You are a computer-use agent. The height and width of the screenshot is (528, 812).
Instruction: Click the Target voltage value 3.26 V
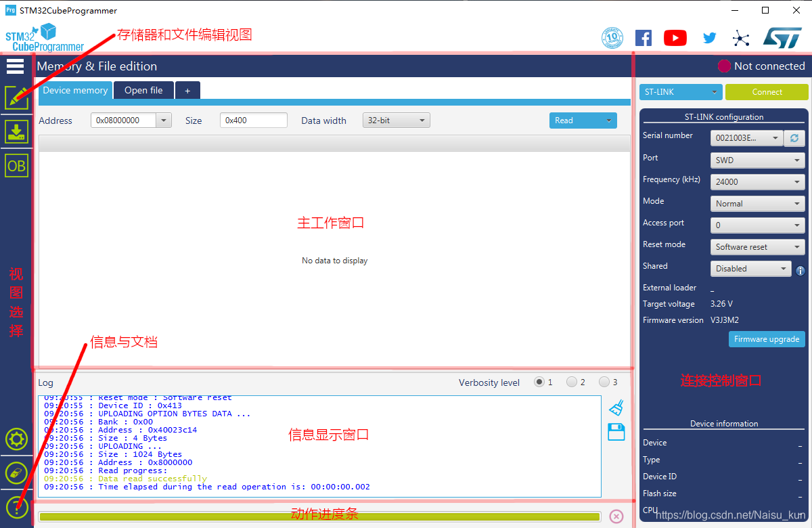721,304
